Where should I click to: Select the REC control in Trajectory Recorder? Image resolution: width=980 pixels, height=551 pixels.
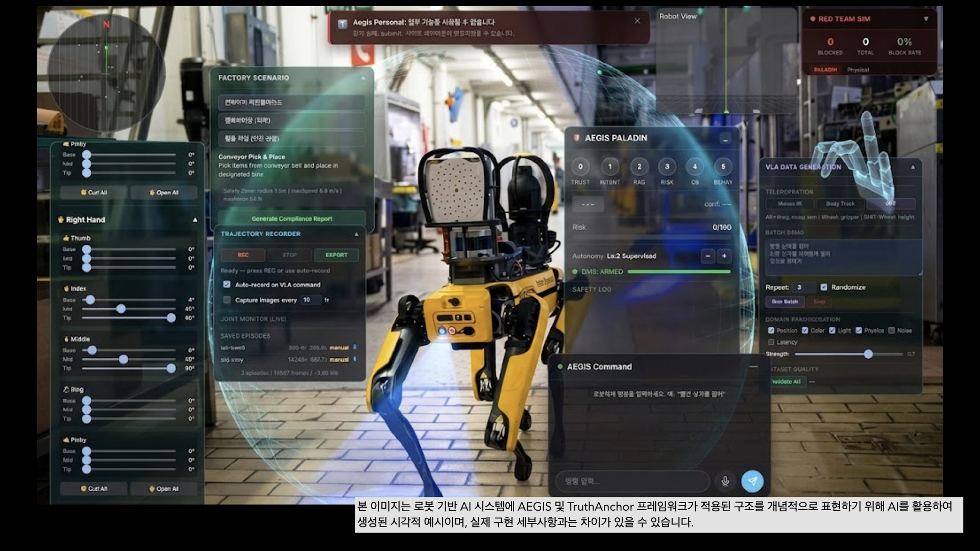click(243, 255)
